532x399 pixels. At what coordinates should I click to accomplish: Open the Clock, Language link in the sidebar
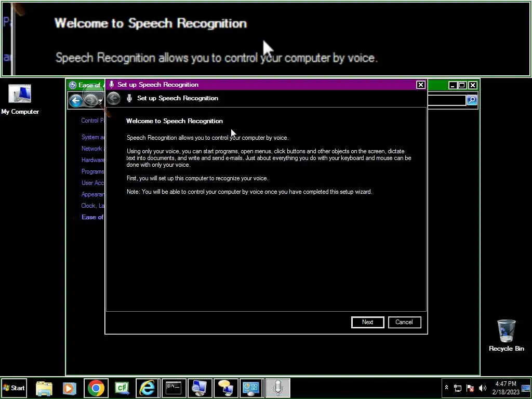tap(92, 206)
